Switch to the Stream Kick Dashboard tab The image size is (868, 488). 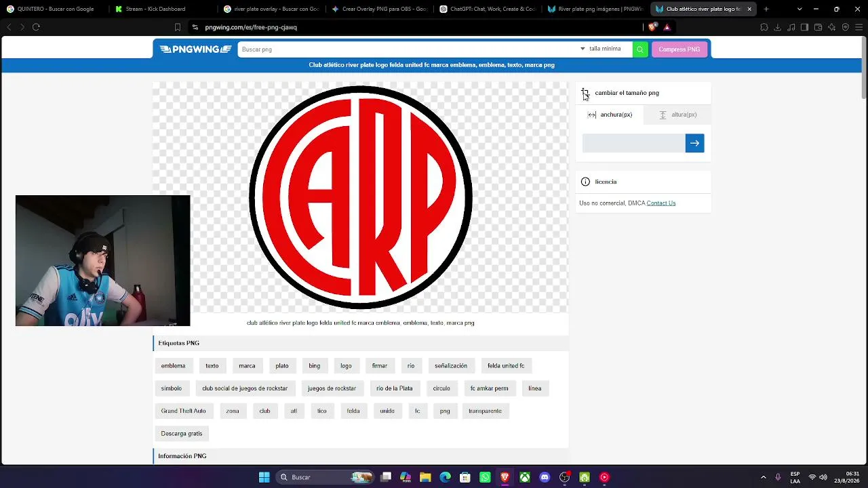tap(161, 9)
